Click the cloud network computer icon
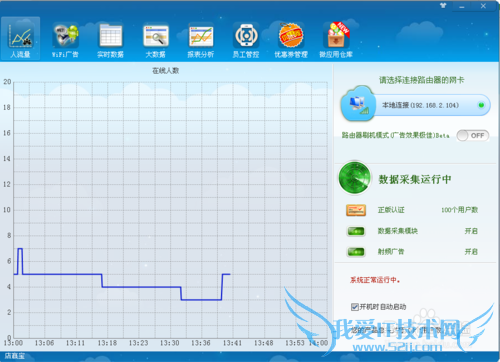 coord(358,103)
